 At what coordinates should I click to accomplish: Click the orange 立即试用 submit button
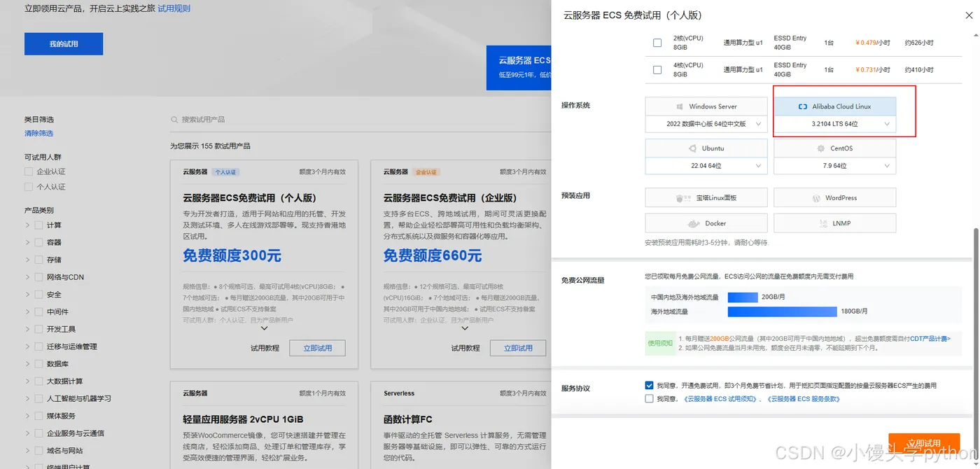pos(924,443)
